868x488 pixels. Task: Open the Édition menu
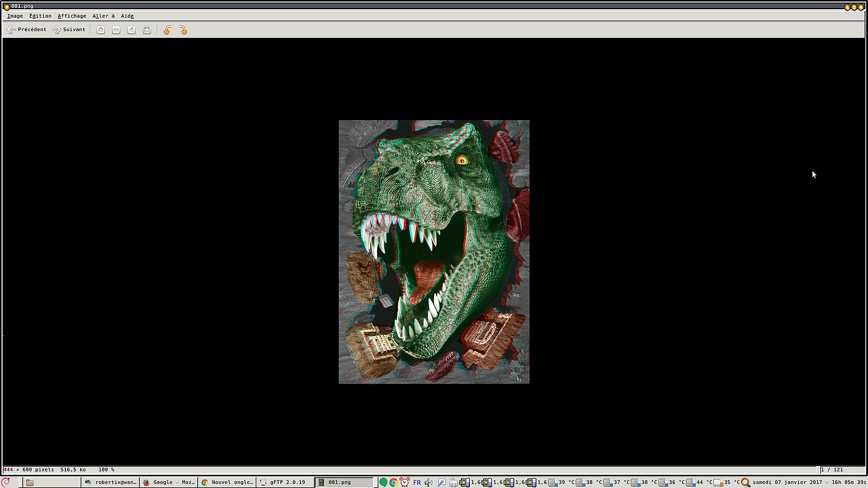tap(40, 16)
